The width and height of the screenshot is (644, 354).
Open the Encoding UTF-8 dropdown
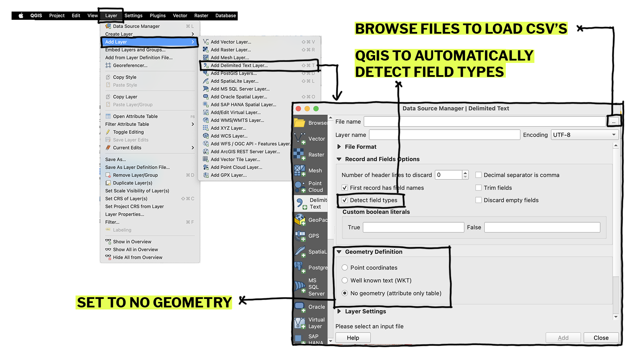584,135
